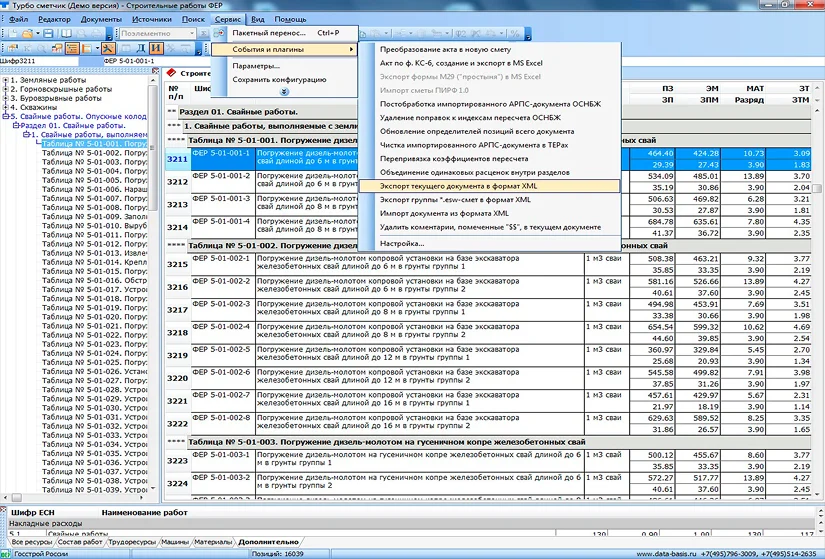Open the Документы menu
The height and width of the screenshot is (559, 825).
101,19
